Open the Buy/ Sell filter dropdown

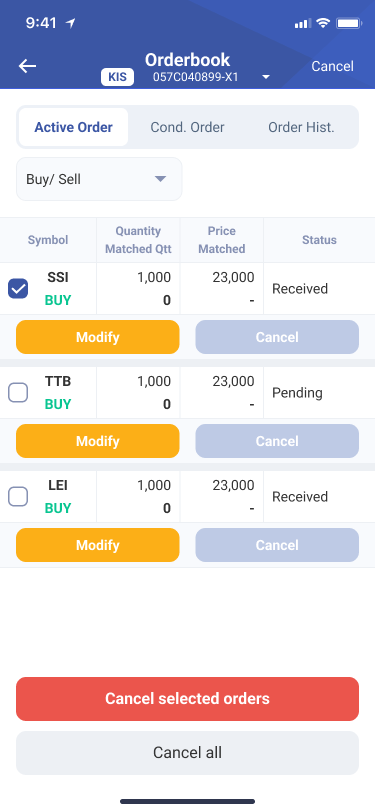99,179
